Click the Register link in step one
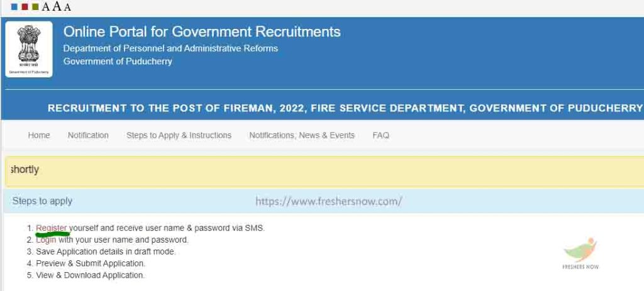Viewport: 644px width, 291px height. pos(52,228)
